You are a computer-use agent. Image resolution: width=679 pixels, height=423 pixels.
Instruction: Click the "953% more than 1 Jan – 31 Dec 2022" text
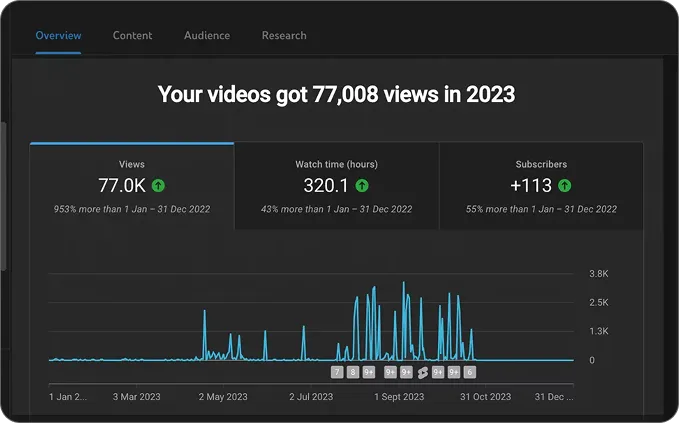(132, 209)
